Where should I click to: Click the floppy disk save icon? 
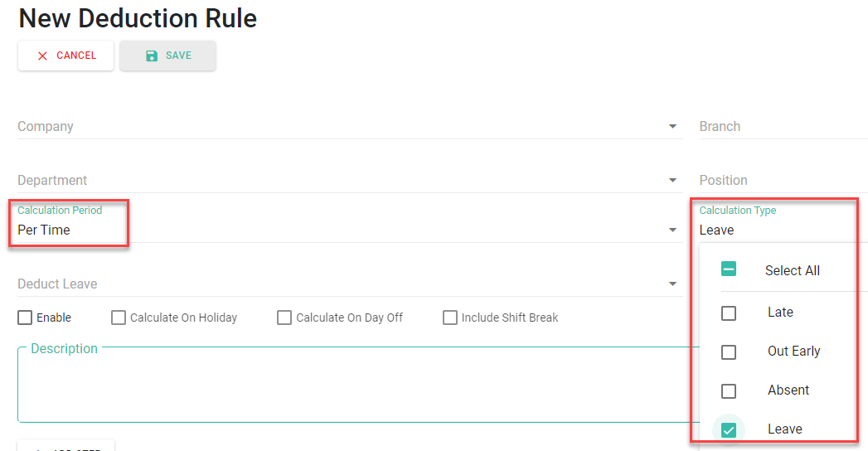click(152, 56)
